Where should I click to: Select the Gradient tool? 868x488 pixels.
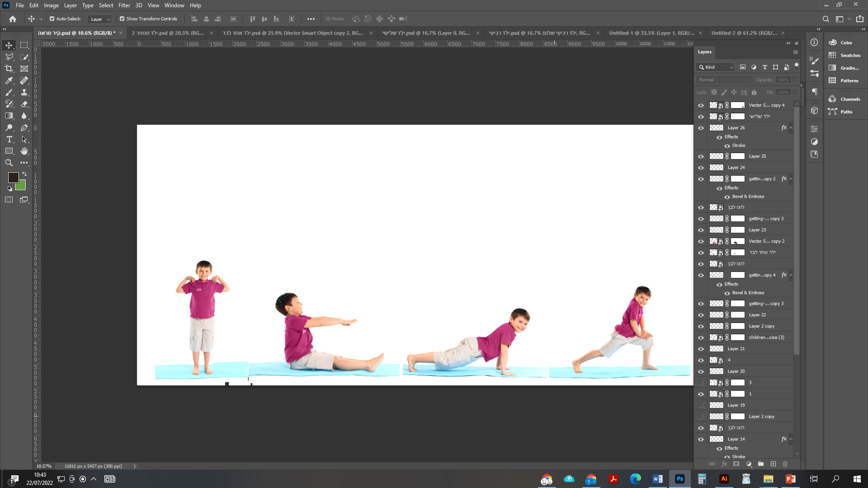9,116
